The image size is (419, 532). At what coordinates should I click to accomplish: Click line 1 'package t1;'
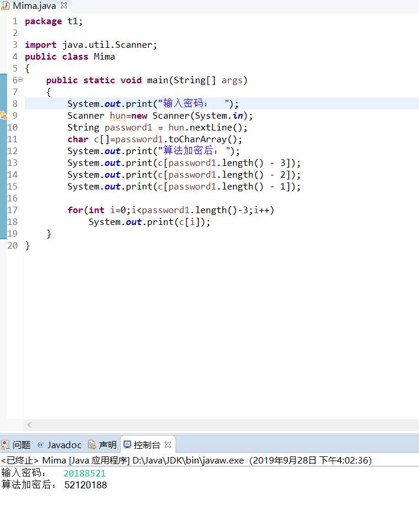click(x=54, y=21)
